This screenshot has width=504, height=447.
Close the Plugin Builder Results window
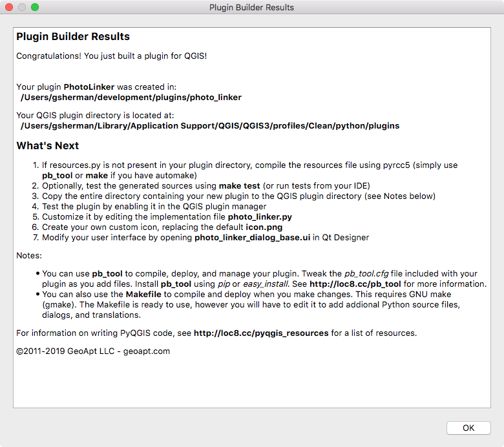[x=9, y=7]
